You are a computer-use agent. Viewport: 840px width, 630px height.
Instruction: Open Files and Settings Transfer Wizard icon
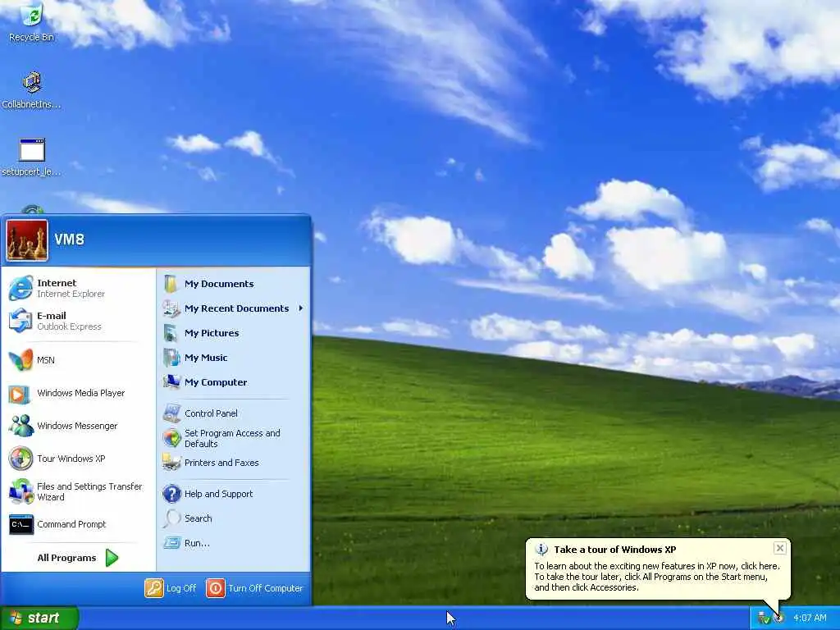(x=21, y=491)
